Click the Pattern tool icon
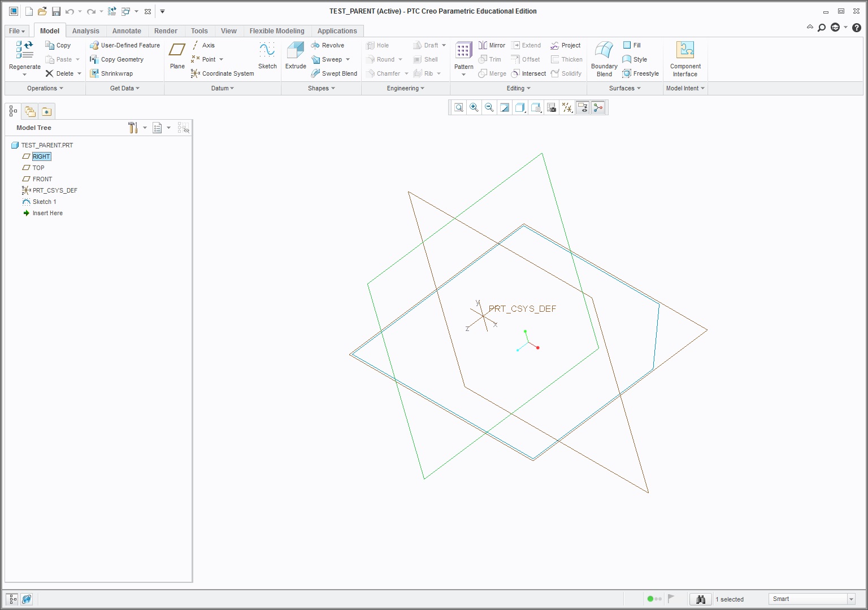 point(463,51)
